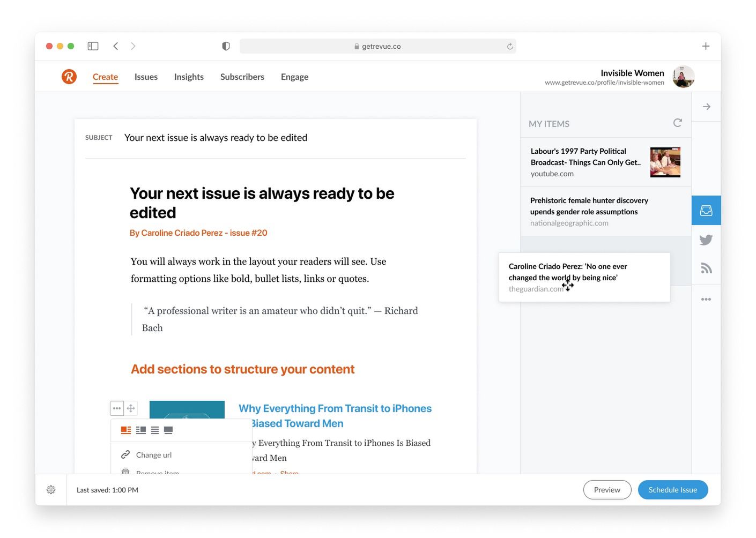Click the youtube.com source label

tap(552, 174)
